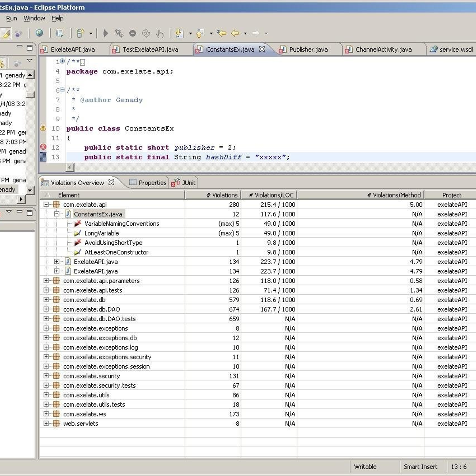Click the resume play toolbar icon
Image resolution: width=476 pixels, height=476 pixels.
[x=106, y=33]
